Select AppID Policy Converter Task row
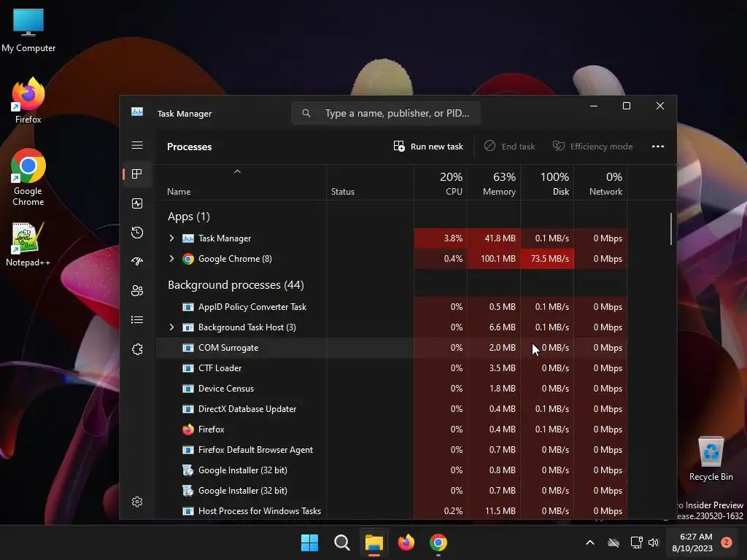747x560 pixels. coord(392,307)
